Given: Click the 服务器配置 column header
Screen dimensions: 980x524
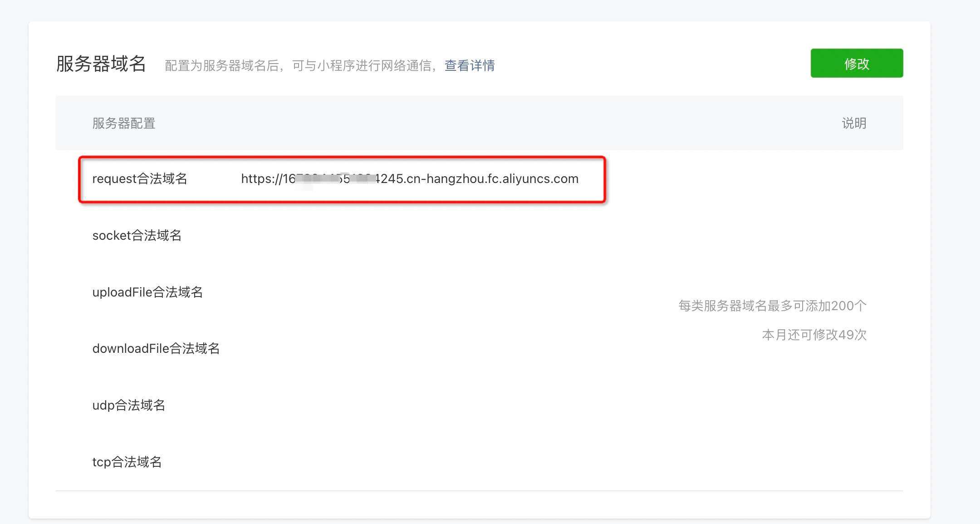Looking at the screenshot, I should 123,123.
